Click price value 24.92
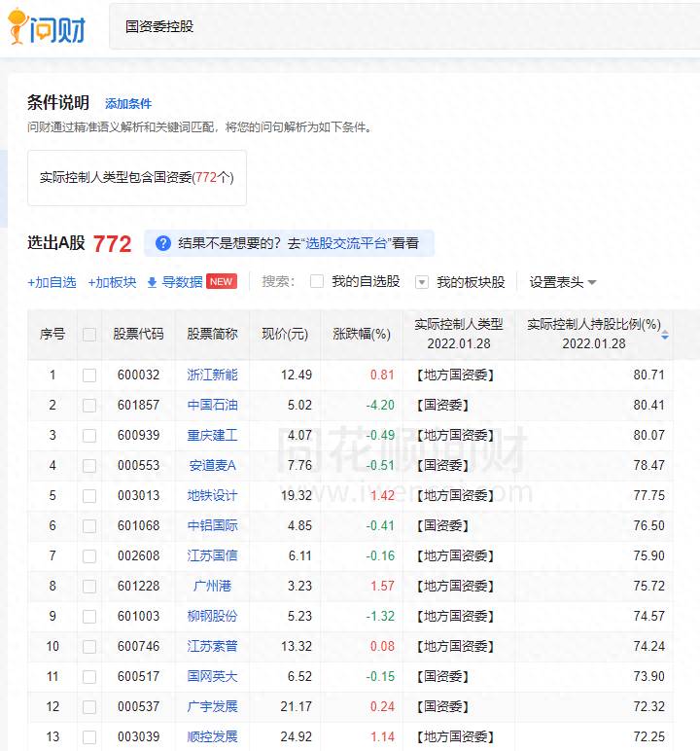 click(x=296, y=736)
